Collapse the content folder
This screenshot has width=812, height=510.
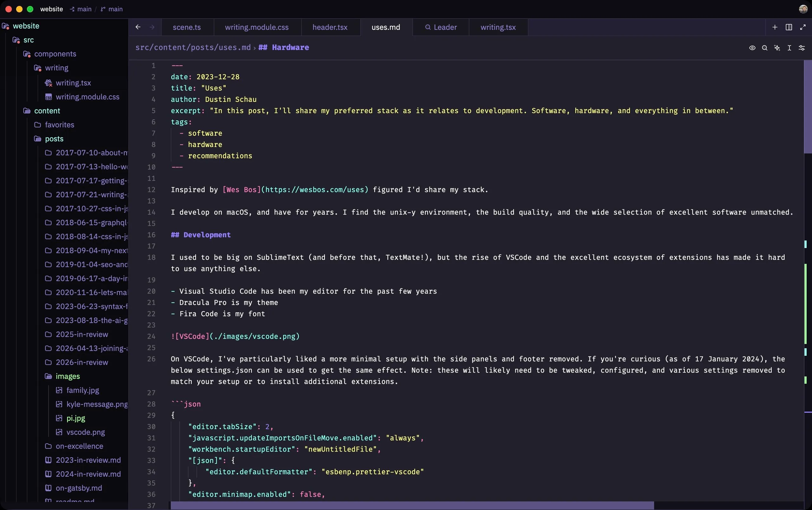42,111
